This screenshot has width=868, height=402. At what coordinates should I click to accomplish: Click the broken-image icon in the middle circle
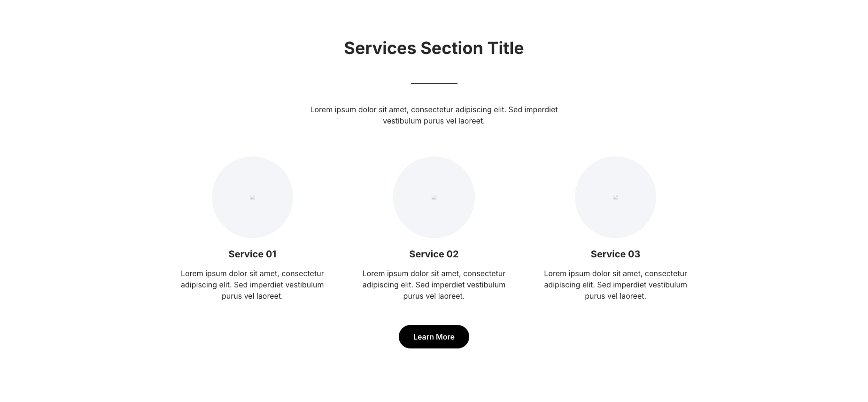click(x=434, y=197)
